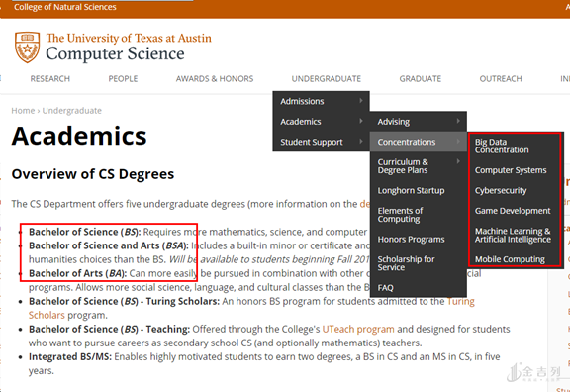The image size is (570, 392).
Task: Select Concentrations submenu item
Action: [x=418, y=142]
